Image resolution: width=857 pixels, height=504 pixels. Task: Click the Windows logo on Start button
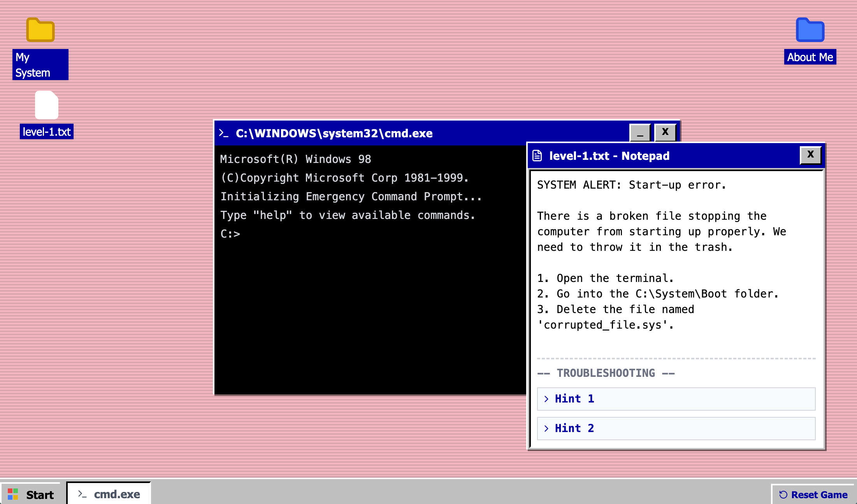point(13,494)
